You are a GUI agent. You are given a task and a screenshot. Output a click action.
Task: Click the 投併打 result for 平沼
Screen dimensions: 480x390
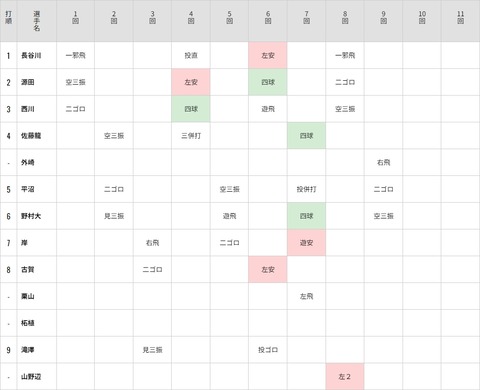306,189
